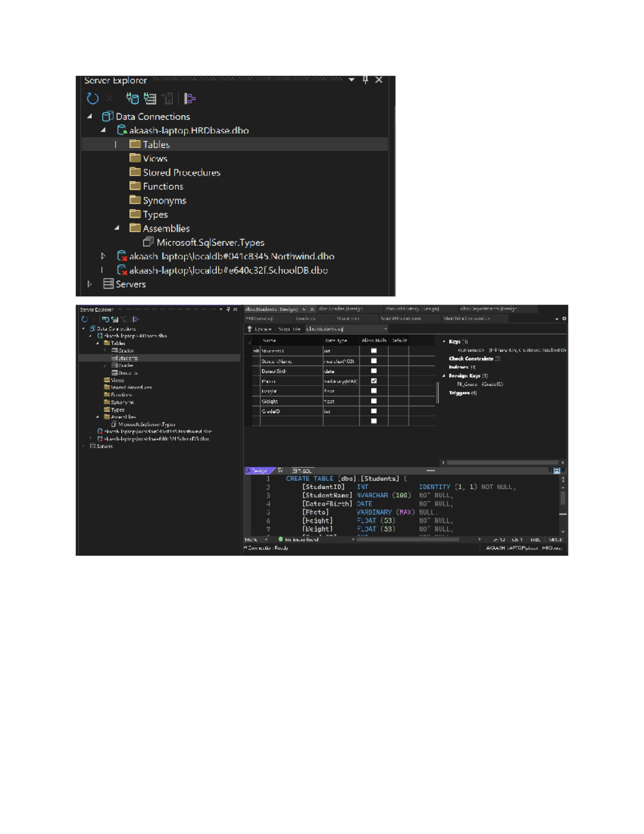Open the dbo.Grades [Design] tab
The width and height of the screenshot is (644, 834).
coord(343,308)
